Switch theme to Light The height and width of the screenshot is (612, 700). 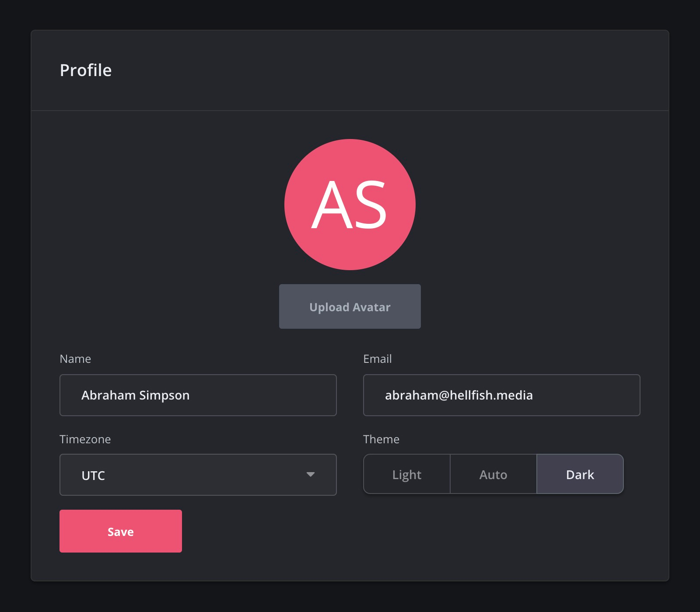coord(407,474)
